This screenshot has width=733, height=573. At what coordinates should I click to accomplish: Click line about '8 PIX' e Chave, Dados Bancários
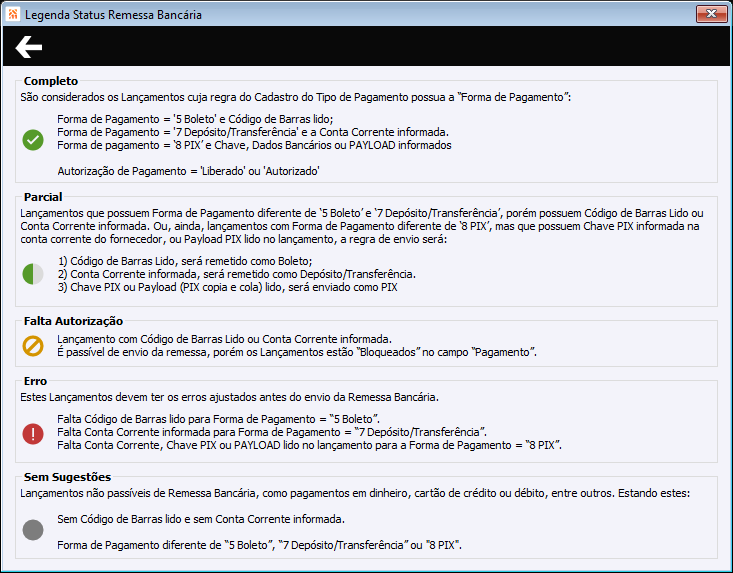click(x=254, y=145)
